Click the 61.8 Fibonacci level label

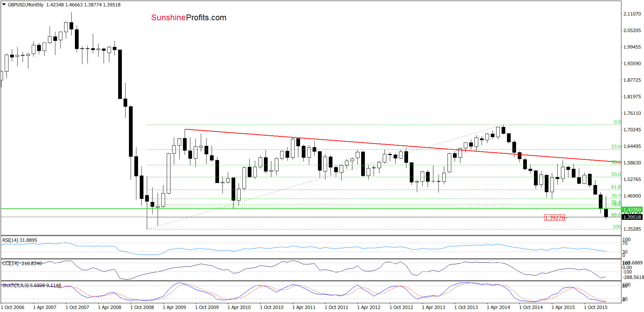click(x=616, y=187)
